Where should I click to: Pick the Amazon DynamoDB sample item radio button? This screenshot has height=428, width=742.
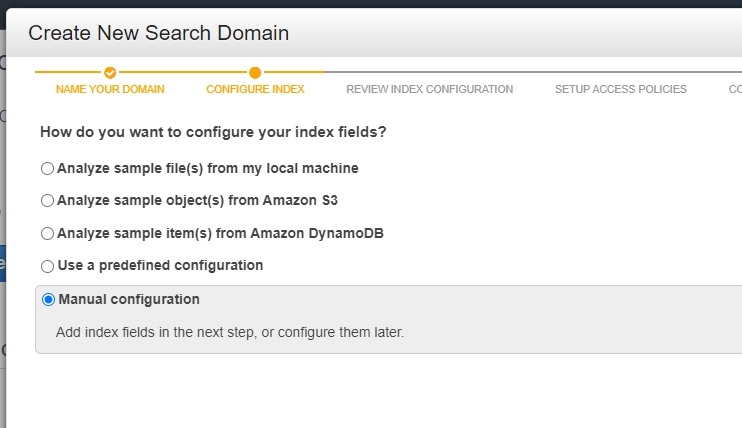tap(48, 233)
